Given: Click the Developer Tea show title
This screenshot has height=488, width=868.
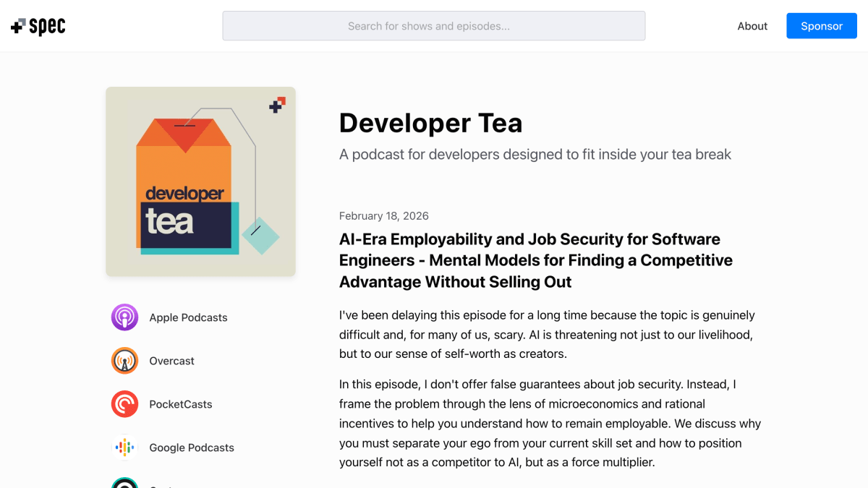Looking at the screenshot, I should [x=430, y=123].
